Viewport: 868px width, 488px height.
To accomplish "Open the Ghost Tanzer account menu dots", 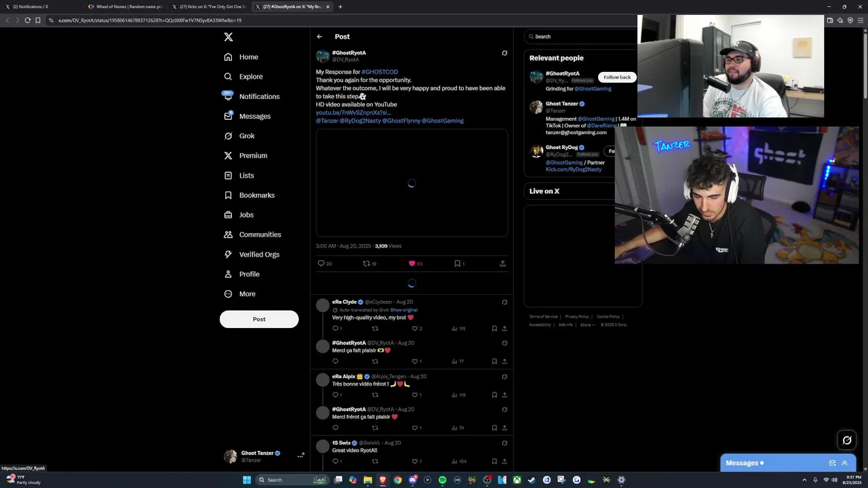I will click(x=300, y=456).
